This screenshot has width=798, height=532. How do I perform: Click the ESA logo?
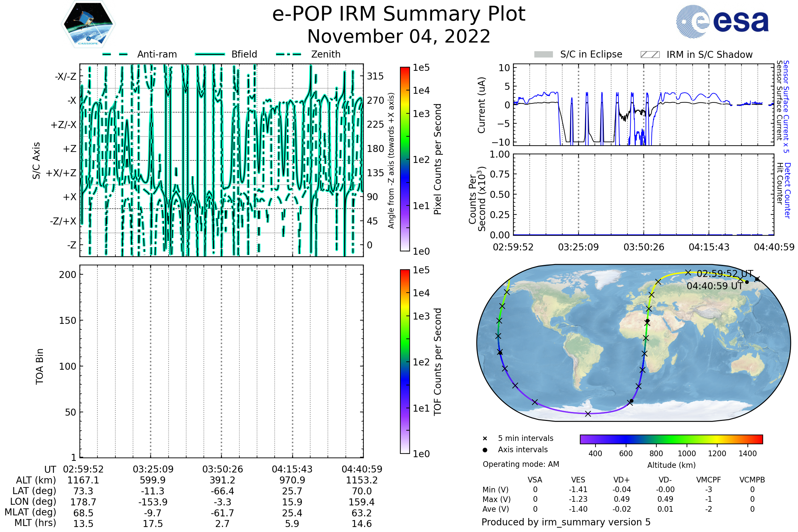[722, 21]
